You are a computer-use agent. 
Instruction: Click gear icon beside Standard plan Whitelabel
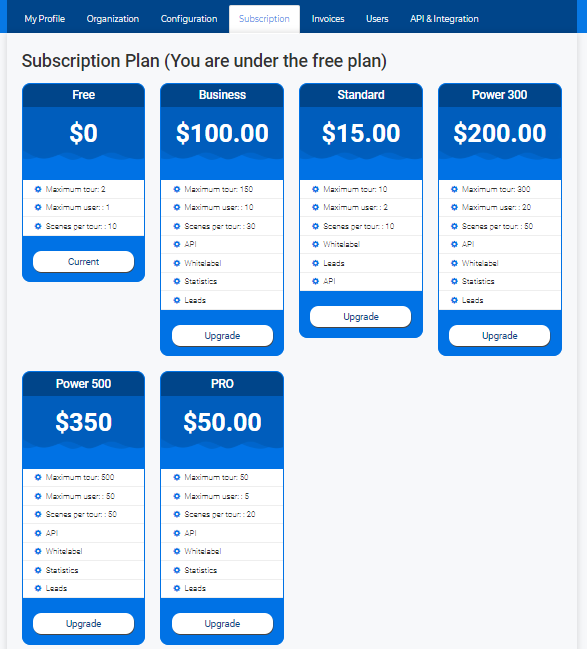point(315,244)
